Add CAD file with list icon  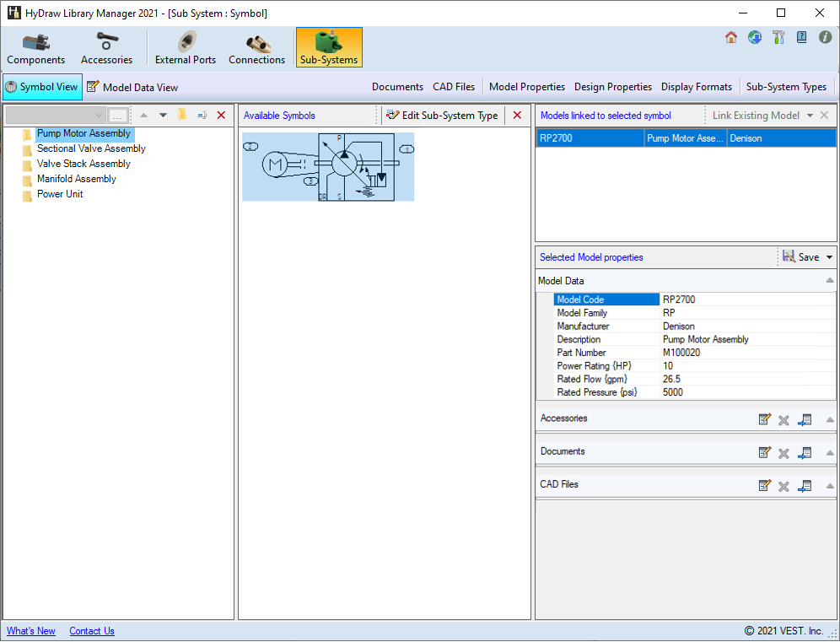pos(805,486)
